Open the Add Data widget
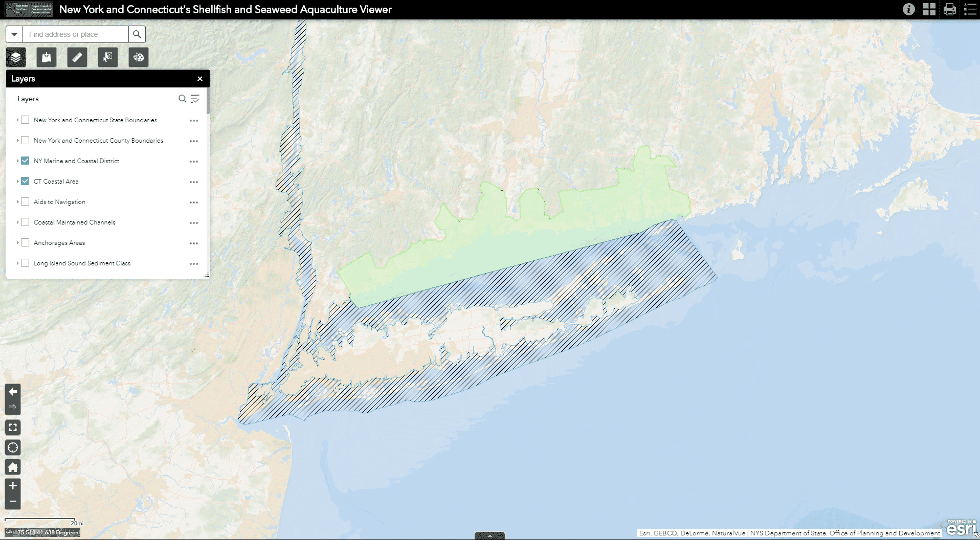Image resolution: width=980 pixels, height=540 pixels. [x=46, y=57]
